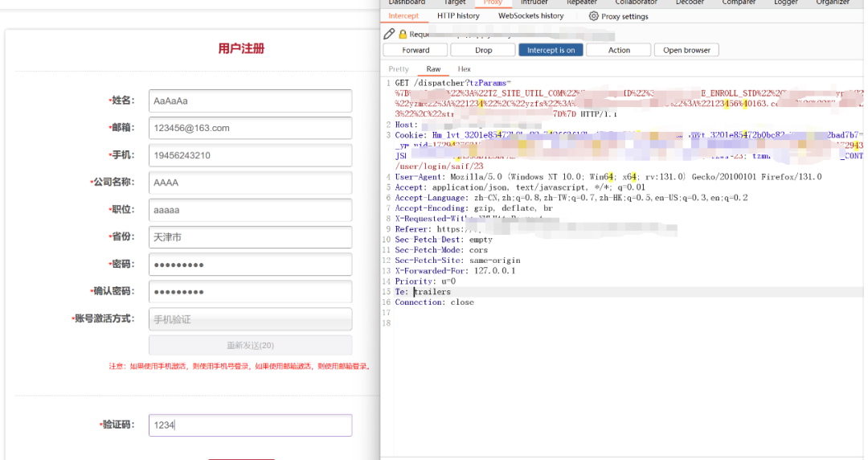
Task: Select the Proxy tab
Action: 493,2
